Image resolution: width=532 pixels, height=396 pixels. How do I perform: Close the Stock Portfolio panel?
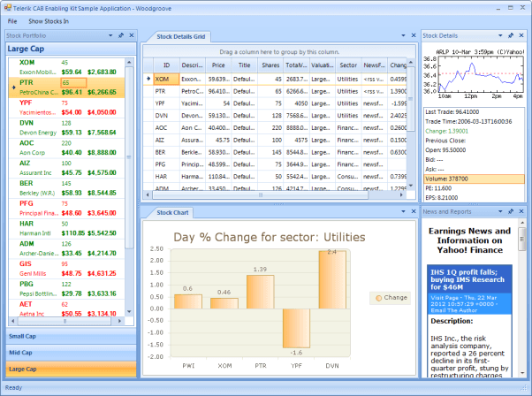(132, 35)
